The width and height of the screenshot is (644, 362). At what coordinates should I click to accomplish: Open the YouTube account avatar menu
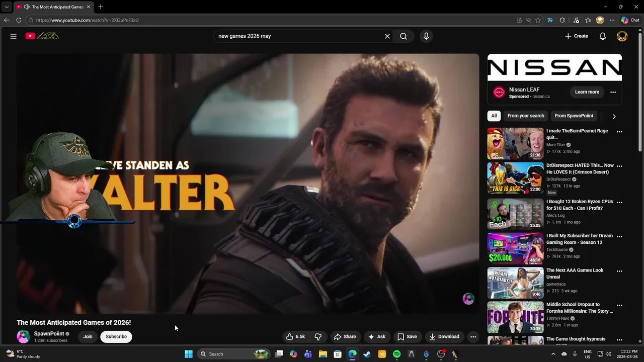[622, 36]
